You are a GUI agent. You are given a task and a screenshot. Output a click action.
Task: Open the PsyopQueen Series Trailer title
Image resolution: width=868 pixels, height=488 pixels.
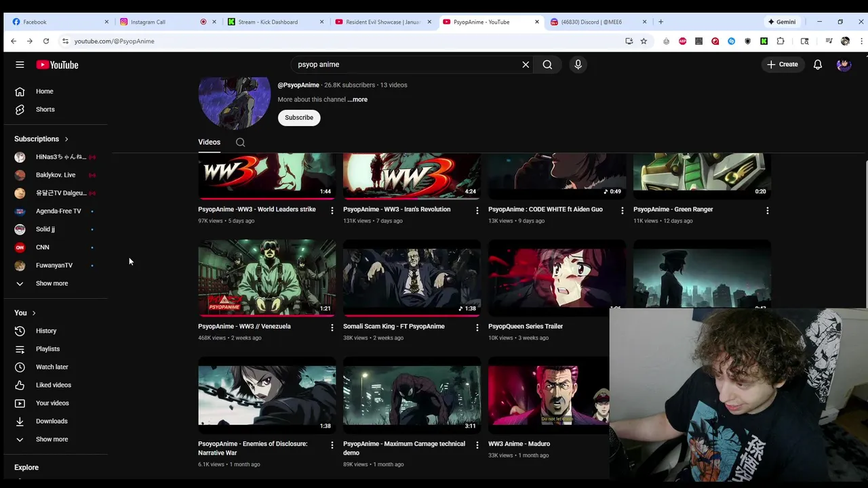(x=526, y=327)
